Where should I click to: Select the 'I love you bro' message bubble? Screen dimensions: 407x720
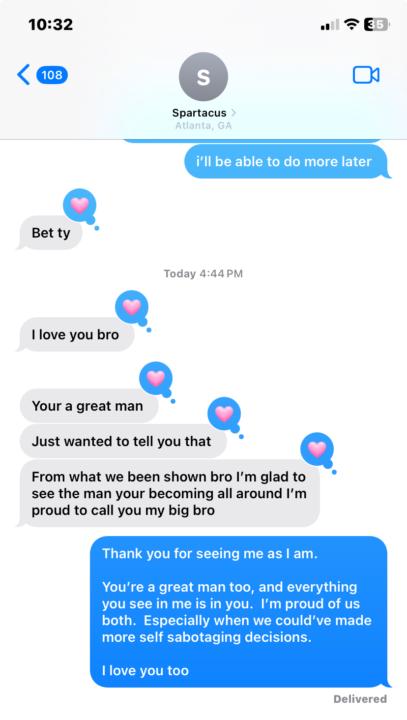click(76, 334)
